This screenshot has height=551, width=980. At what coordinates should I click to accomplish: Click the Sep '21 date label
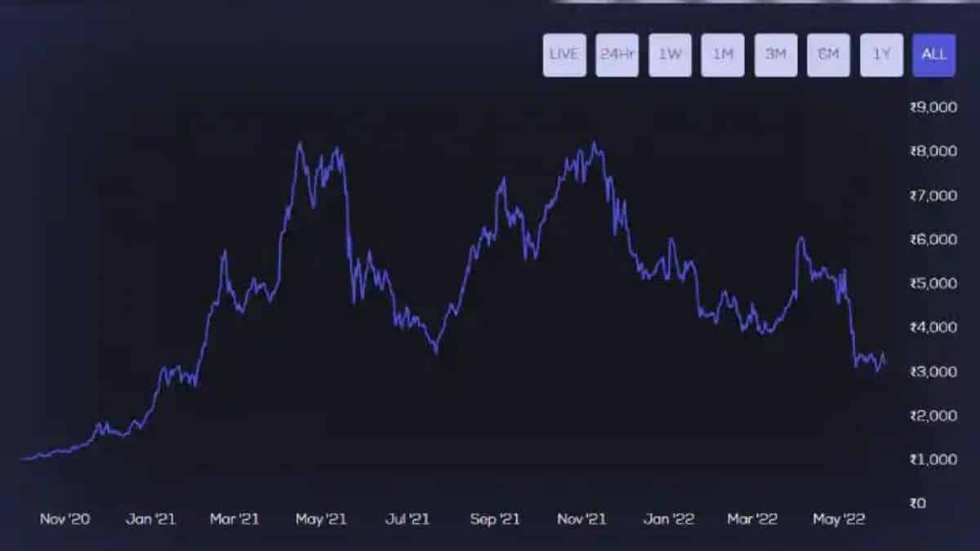pos(494,518)
